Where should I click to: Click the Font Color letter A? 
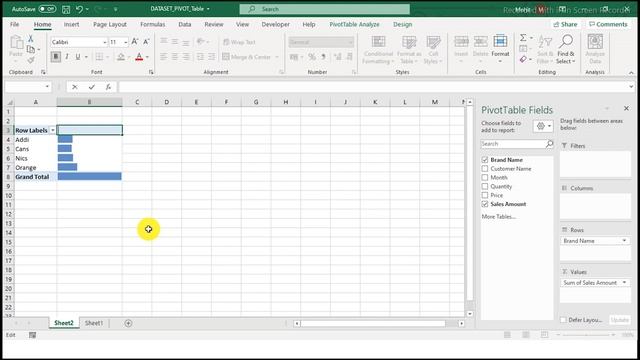click(139, 57)
